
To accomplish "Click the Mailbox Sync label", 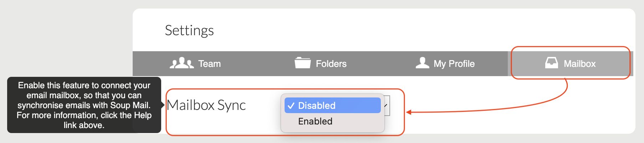I will [206, 105].
